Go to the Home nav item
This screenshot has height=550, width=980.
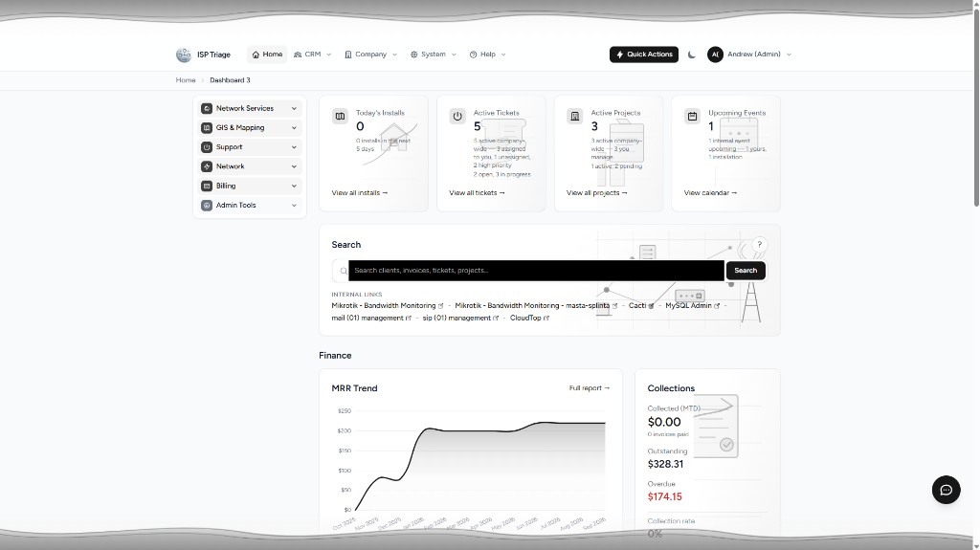[267, 55]
